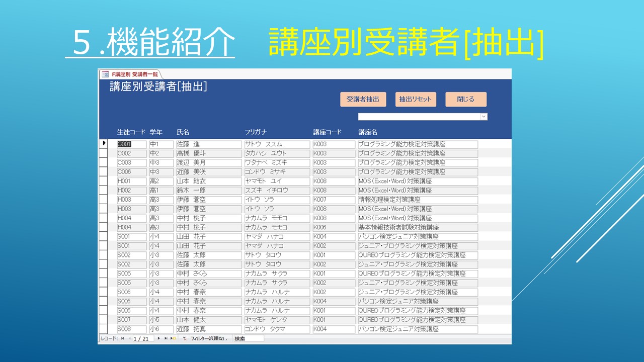Screen dimensions: 644x362
Task: Select 講座コード field K007 for 伊藤 蒼空
Action: coord(334,200)
